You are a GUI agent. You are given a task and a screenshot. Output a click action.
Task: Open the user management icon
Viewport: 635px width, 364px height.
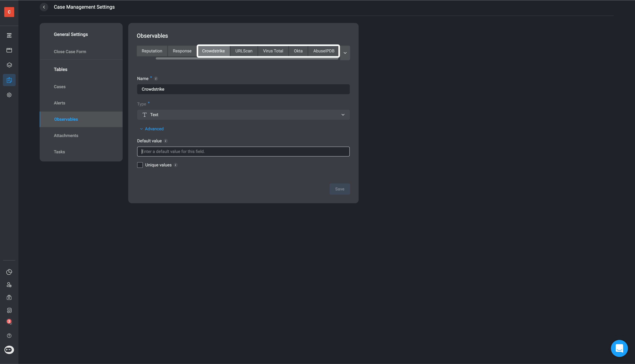click(x=9, y=285)
